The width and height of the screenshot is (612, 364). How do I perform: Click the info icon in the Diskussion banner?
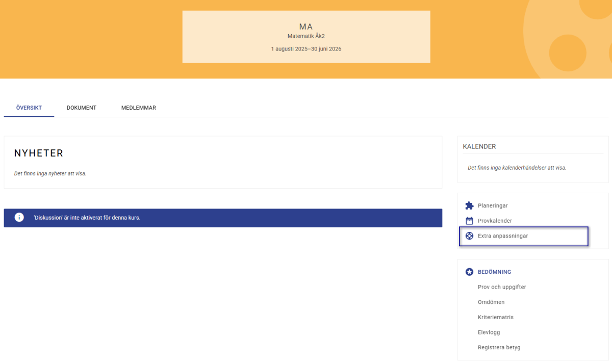[19, 218]
